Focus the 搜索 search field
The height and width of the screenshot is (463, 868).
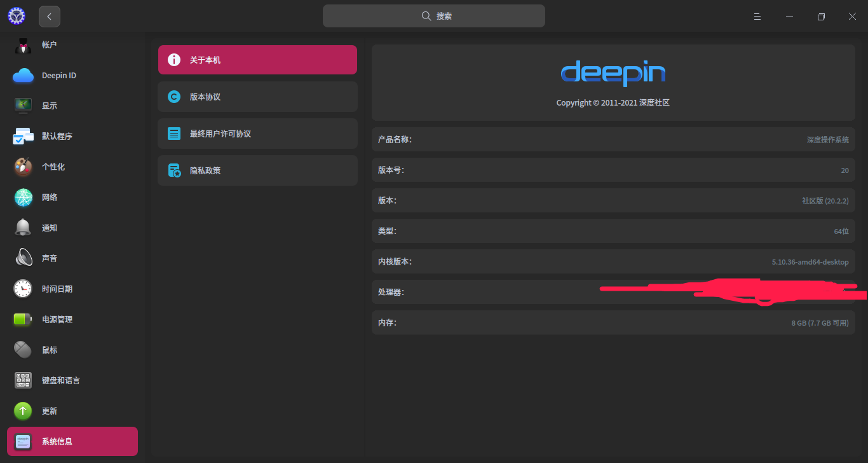tap(434, 16)
